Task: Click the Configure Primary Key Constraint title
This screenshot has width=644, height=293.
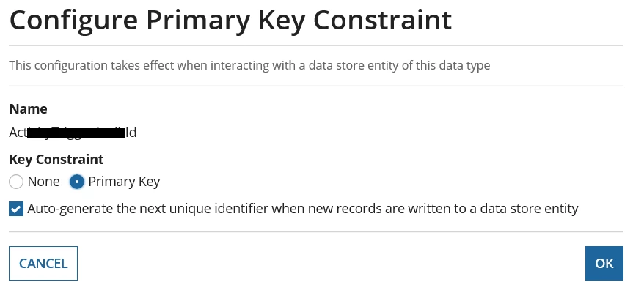Action: click(x=230, y=20)
